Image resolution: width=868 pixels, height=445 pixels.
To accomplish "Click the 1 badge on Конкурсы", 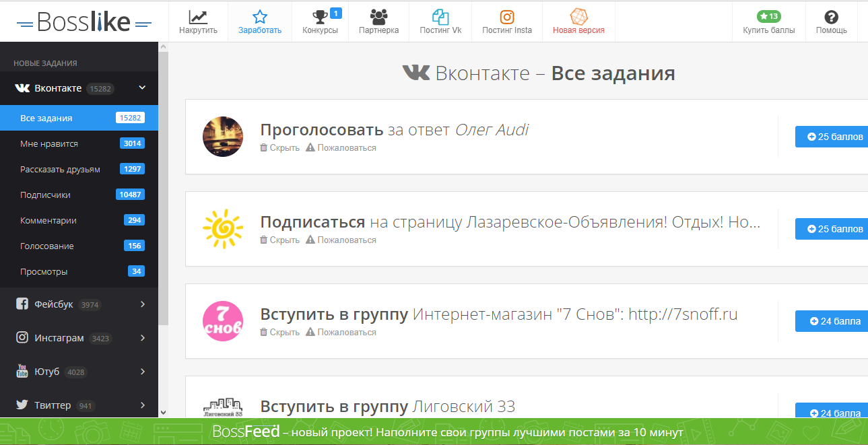I will [336, 12].
